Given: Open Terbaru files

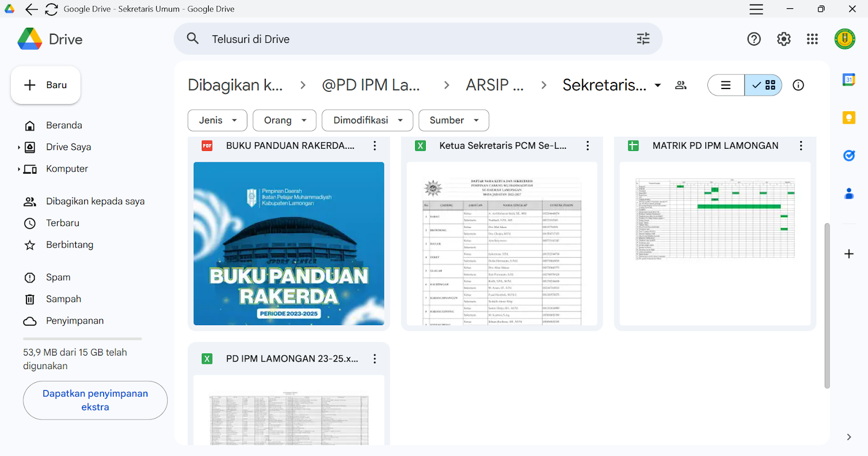Looking at the screenshot, I should coord(62,223).
